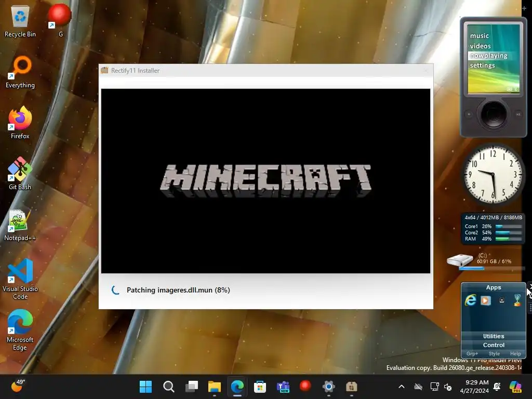Open Task View from the taskbar
532x399 pixels.
point(192,387)
